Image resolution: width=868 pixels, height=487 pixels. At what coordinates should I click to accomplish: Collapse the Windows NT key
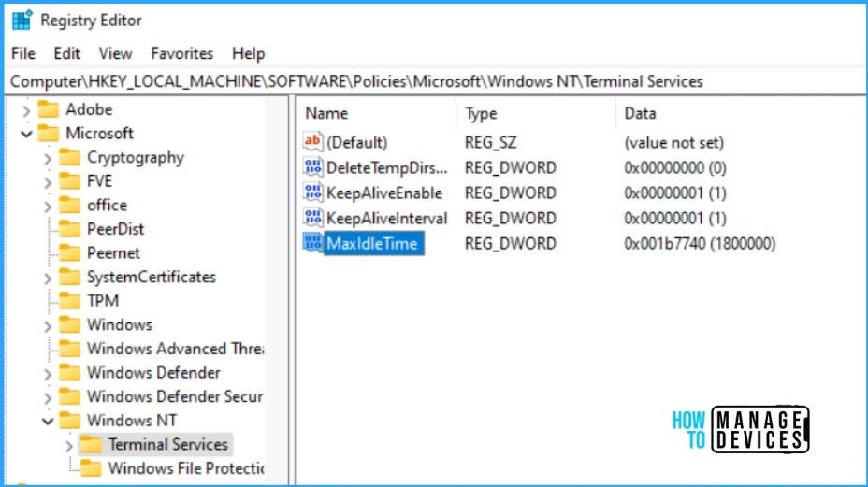[x=48, y=422]
